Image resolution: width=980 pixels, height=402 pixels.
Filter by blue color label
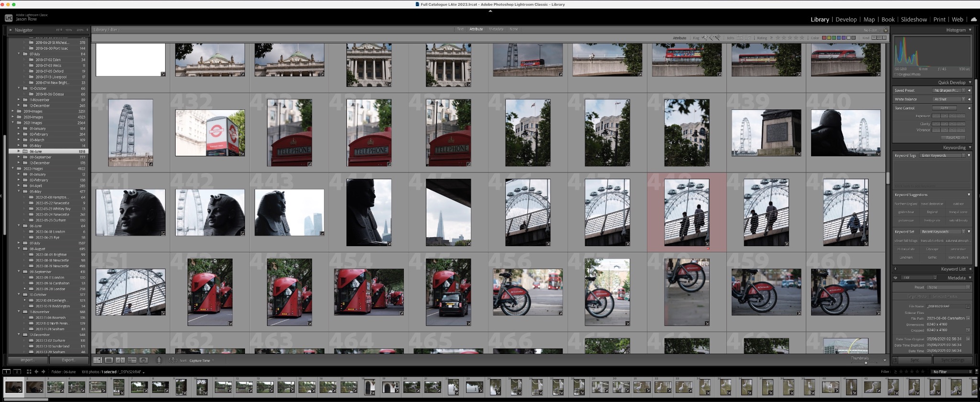[839, 38]
